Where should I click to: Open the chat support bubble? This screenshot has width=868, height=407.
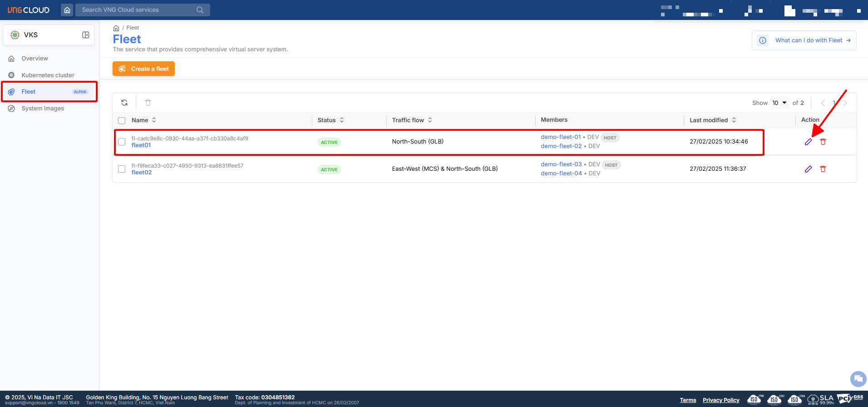coord(858,378)
